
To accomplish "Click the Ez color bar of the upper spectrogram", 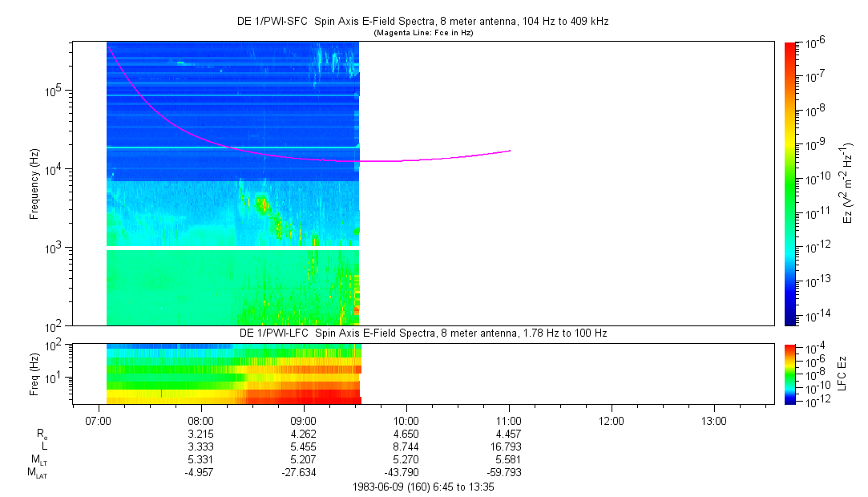I will pyautogui.click(x=790, y=184).
